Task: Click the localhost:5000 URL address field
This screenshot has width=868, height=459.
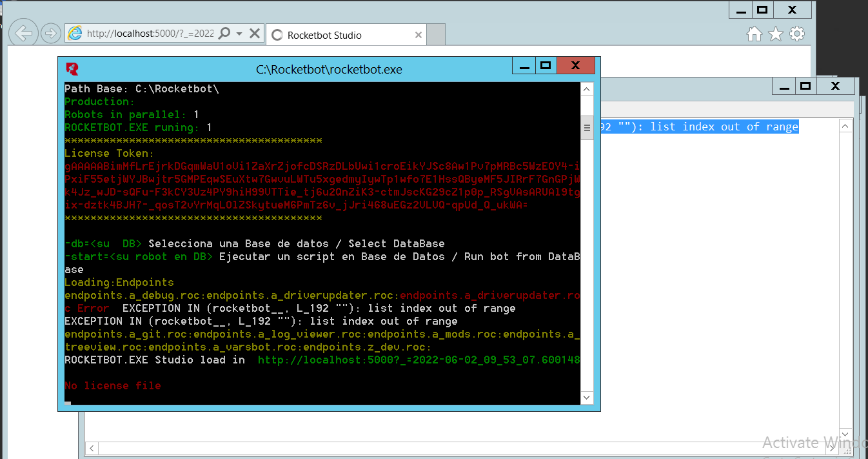Action: pos(150,34)
